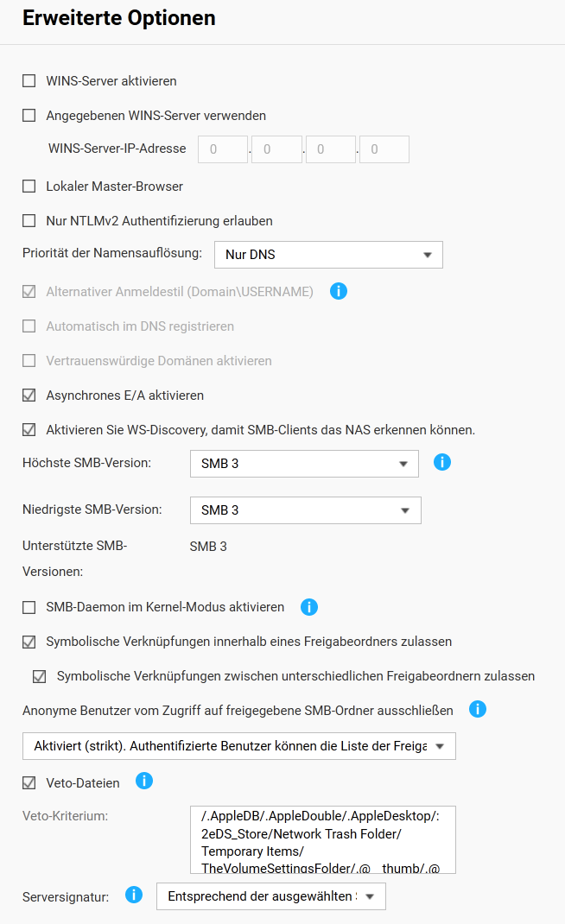The width and height of the screenshot is (565, 924).
Task: Disable Asynchrones E/A aktivieren checkbox
Action: pyautogui.click(x=29, y=396)
